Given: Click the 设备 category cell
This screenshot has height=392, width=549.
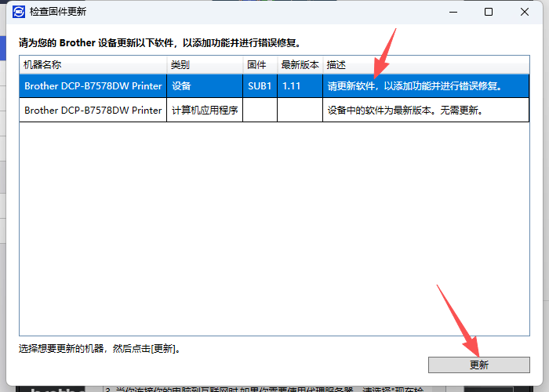Looking at the screenshot, I should (x=181, y=85).
